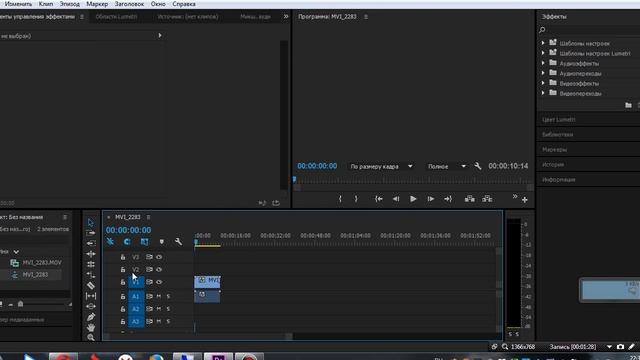Go to In point in Program monitor
Image resolution: width=640 pixels, height=360 pixels.
pyautogui.click(x=379, y=199)
